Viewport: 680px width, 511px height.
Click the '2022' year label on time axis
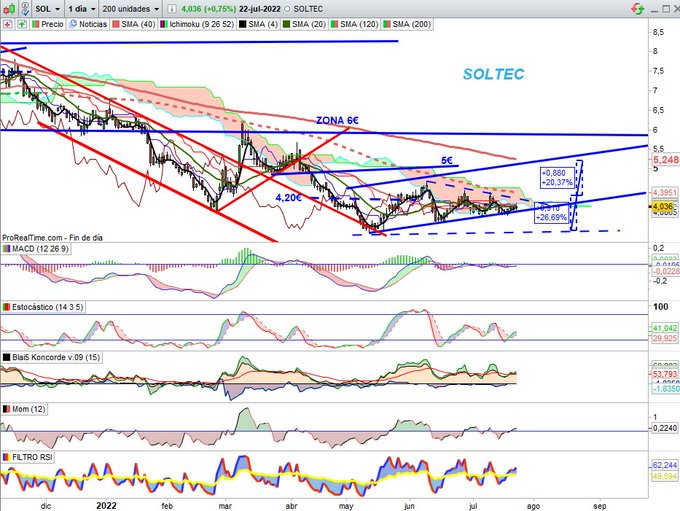(x=106, y=506)
